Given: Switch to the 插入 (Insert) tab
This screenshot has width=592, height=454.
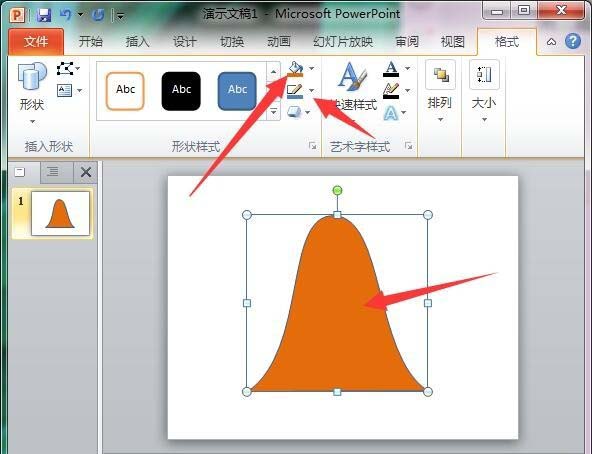Looking at the screenshot, I should tap(137, 41).
